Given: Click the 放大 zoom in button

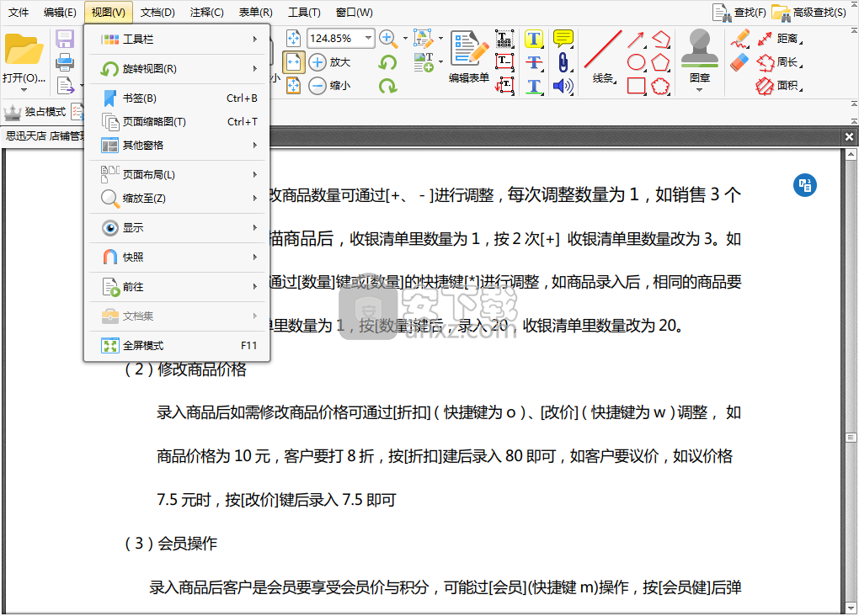Looking at the screenshot, I should pyautogui.click(x=329, y=62).
